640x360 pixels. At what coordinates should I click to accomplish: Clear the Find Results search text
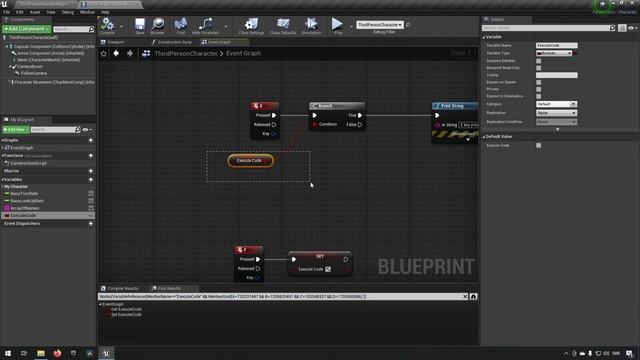click(x=465, y=297)
